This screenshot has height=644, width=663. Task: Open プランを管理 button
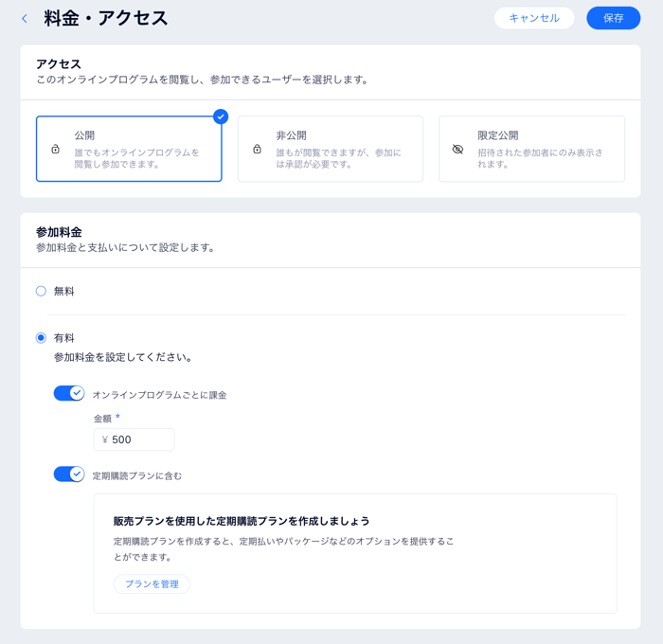pos(152,584)
